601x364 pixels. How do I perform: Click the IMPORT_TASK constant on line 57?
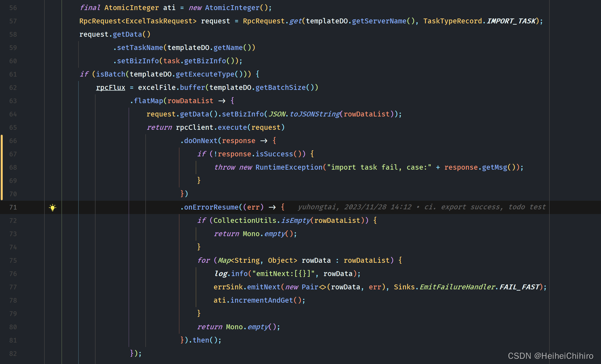(511, 21)
